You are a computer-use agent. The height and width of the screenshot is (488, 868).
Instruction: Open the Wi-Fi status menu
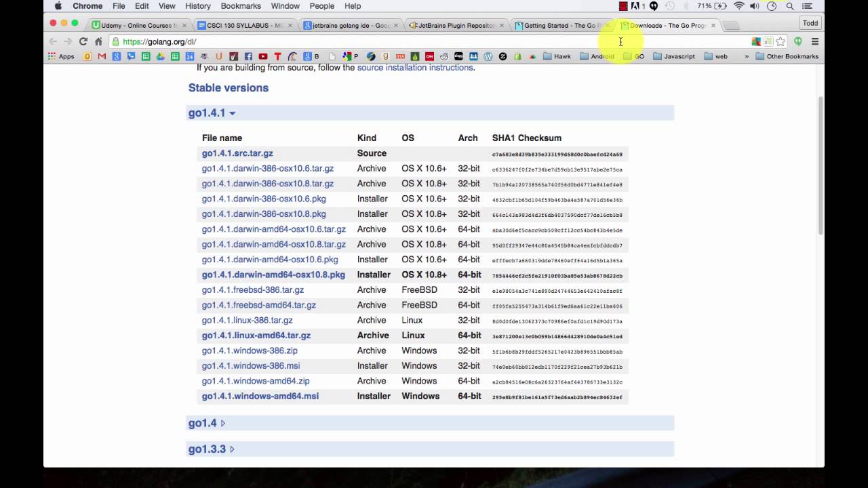click(x=738, y=6)
